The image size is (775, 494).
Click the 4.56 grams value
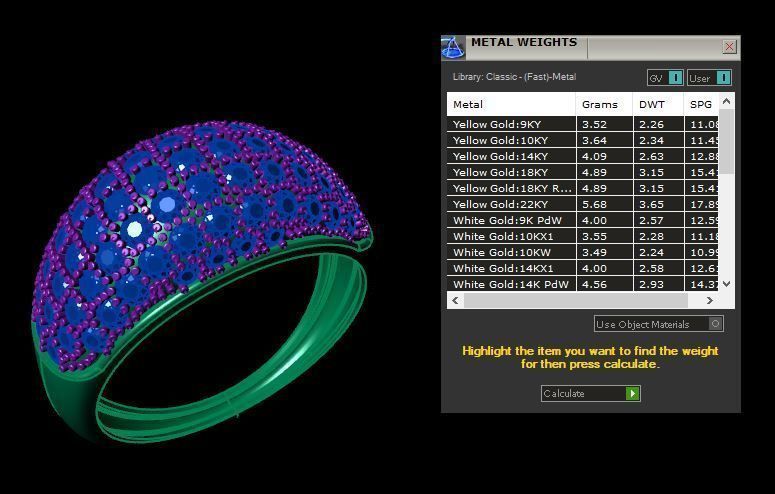[x=594, y=284]
